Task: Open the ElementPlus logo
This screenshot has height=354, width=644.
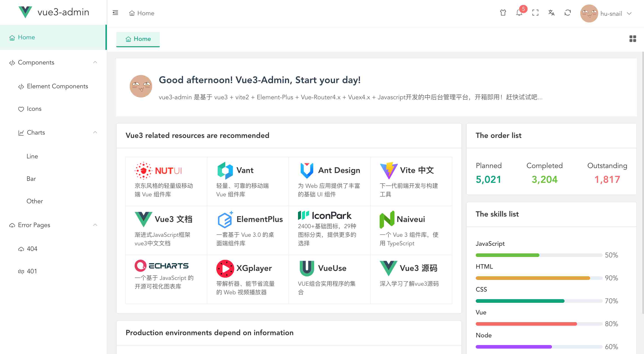Action: point(225,219)
